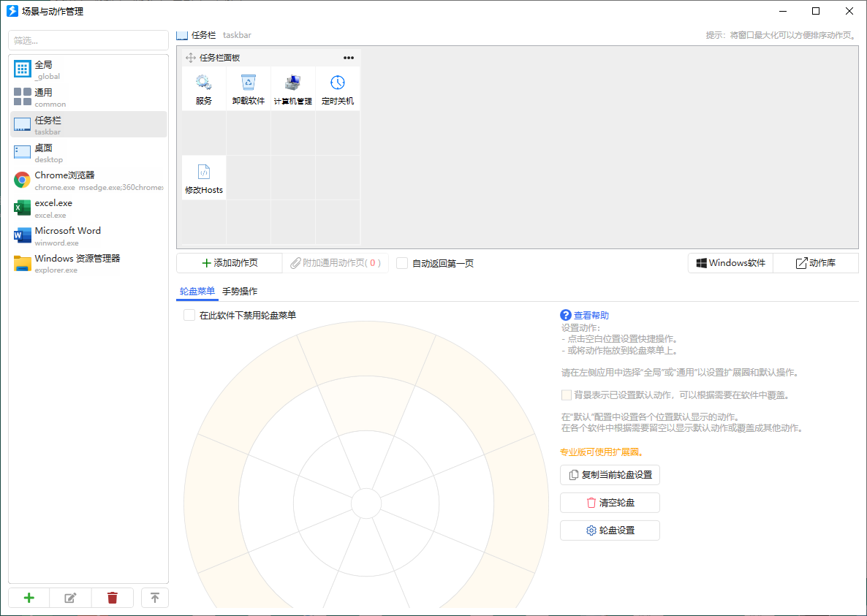Open the 修改Hosts file icon
867x616 pixels.
[204, 172]
